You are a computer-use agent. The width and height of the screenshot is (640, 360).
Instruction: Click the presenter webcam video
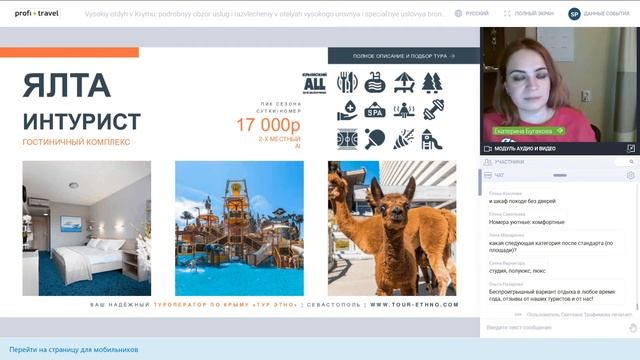[x=560, y=84]
